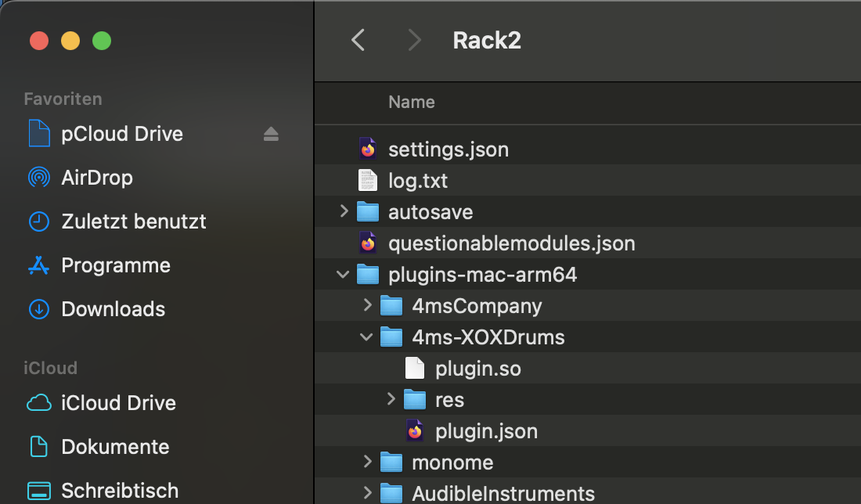This screenshot has width=861, height=504.
Task: Expand the autosave folder
Action: [344, 211]
